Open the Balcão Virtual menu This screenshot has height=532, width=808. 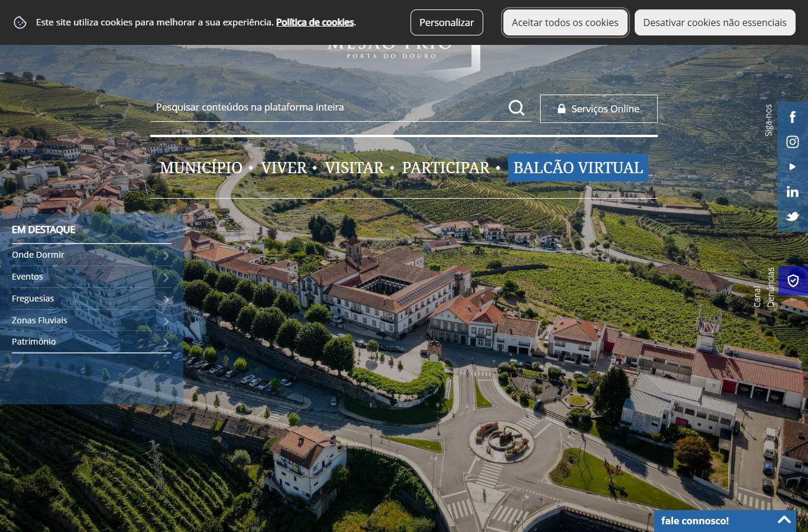click(x=578, y=168)
